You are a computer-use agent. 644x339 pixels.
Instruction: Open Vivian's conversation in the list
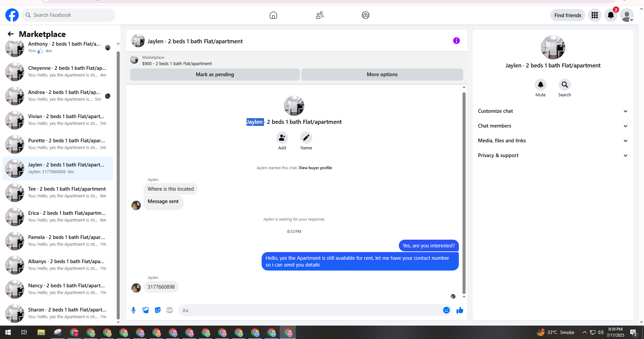tap(58, 120)
